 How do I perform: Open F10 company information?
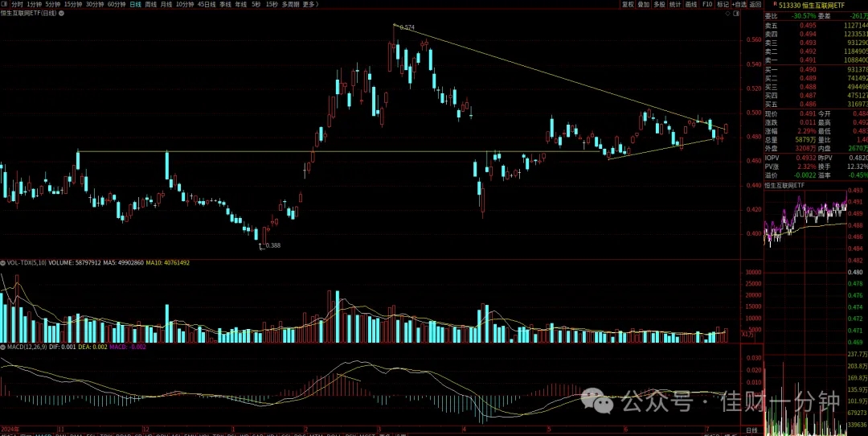pos(707,4)
